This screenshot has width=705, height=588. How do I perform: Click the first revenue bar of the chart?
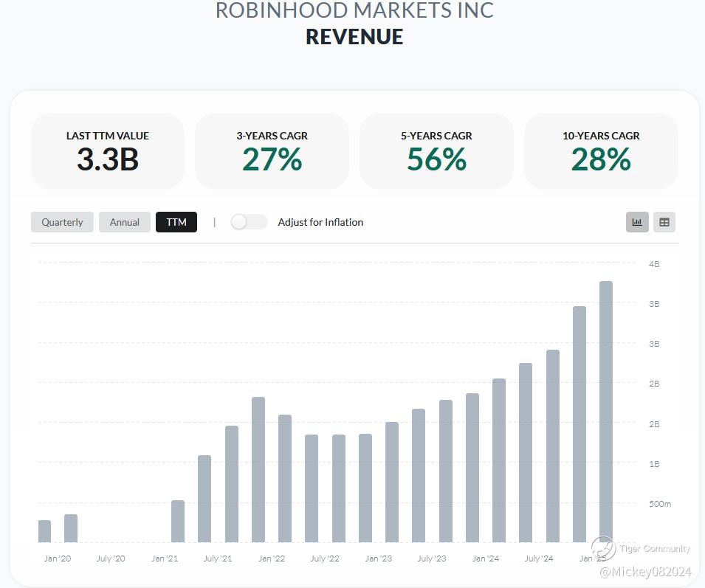point(44,531)
